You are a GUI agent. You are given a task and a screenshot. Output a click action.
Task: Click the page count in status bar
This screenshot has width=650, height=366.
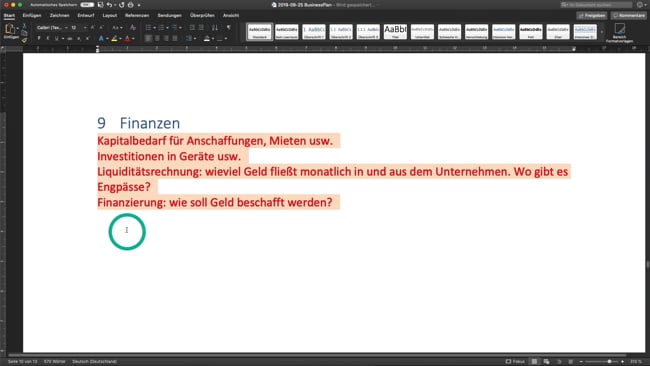[x=22, y=361]
